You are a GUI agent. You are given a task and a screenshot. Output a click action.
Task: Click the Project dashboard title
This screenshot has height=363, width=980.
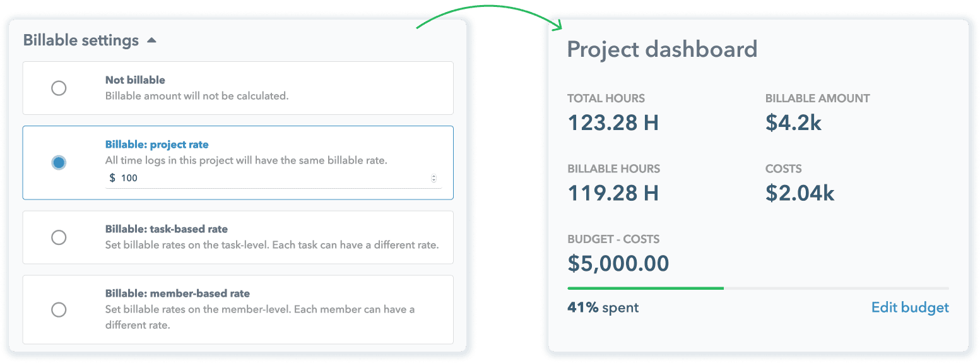pyautogui.click(x=662, y=49)
